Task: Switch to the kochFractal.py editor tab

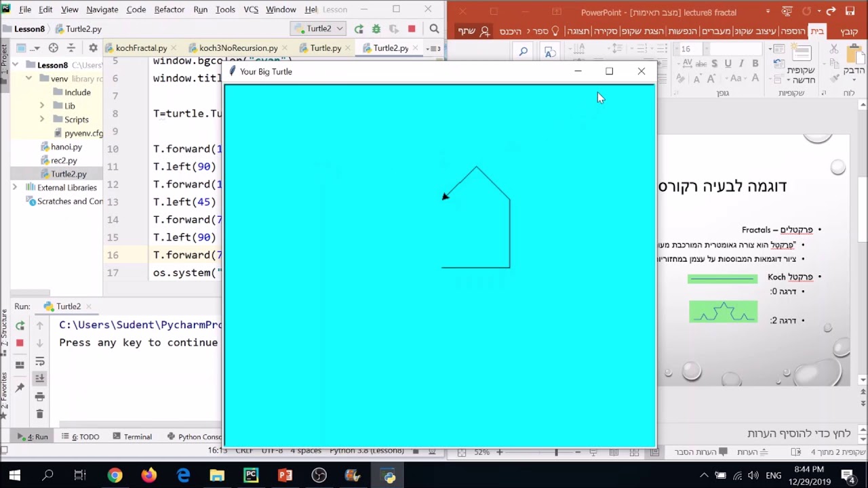Action: 141,48
